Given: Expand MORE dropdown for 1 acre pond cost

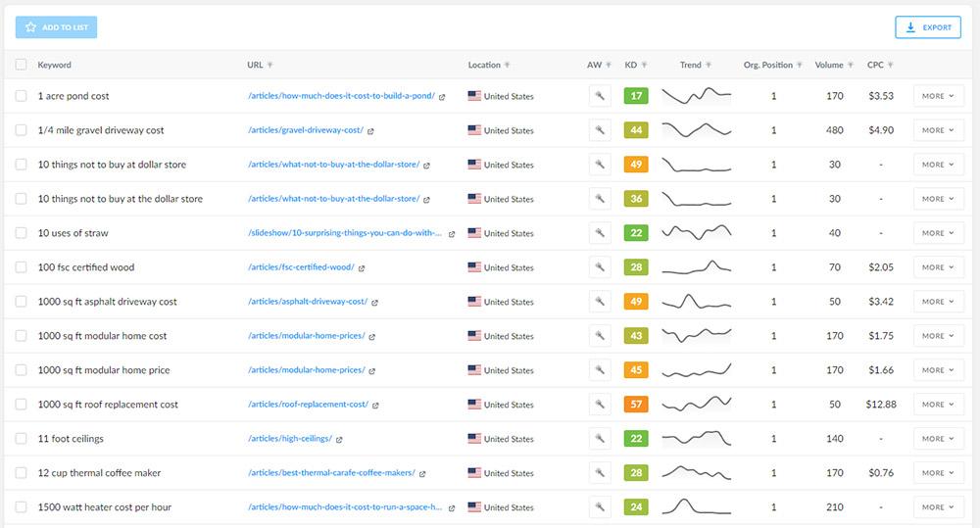Looking at the screenshot, I should (938, 96).
